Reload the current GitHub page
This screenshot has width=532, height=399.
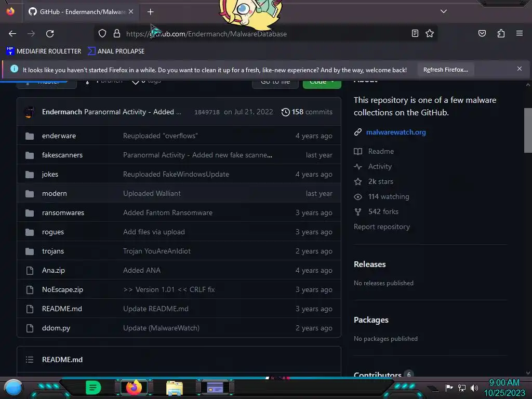(x=50, y=34)
